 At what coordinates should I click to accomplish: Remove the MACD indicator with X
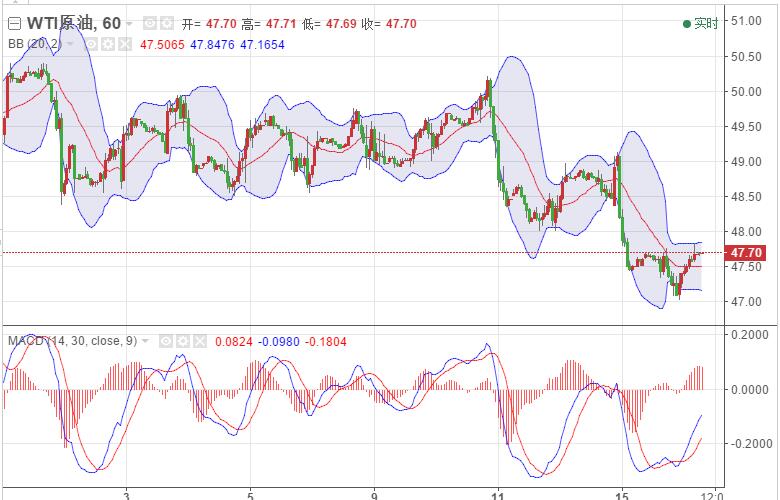199,341
